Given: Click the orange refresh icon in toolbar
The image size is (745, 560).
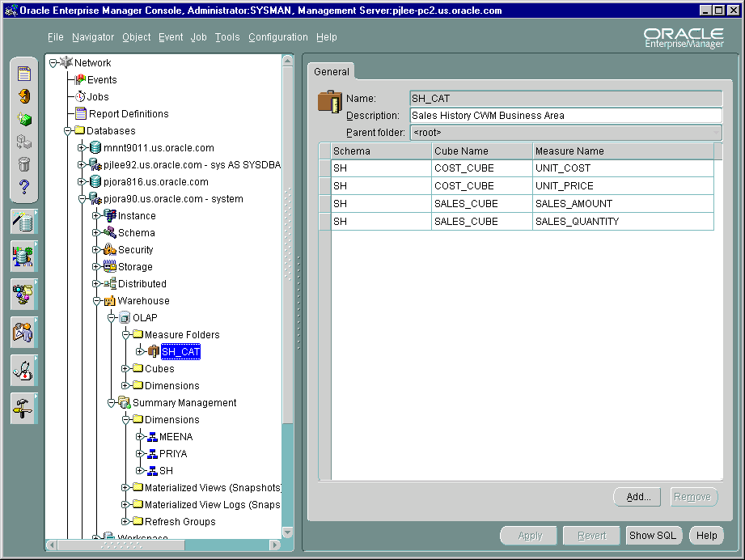Looking at the screenshot, I should pyautogui.click(x=24, y=96).
